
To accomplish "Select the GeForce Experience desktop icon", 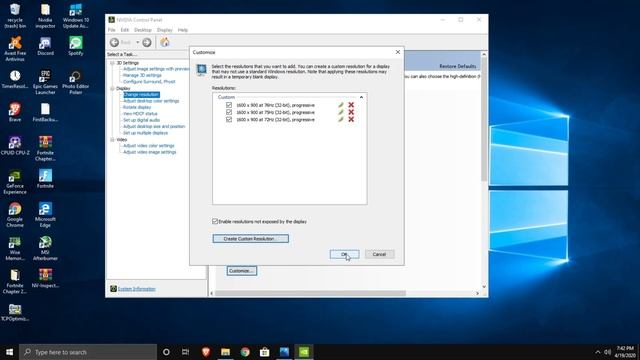I will 15,182.
